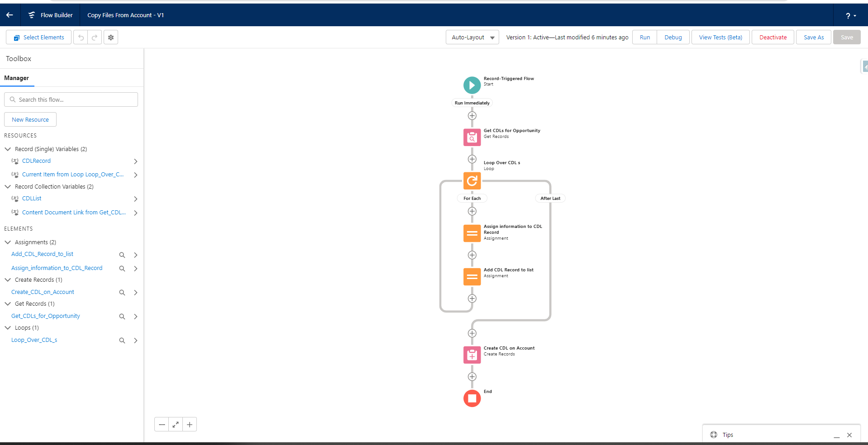Click the redo icon in toolbar
This screenshot has height=445, width=868.
click(x=95, y=38)
